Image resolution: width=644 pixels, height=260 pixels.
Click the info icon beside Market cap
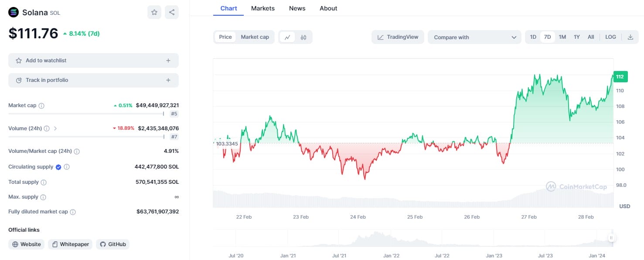click(41, 105)
